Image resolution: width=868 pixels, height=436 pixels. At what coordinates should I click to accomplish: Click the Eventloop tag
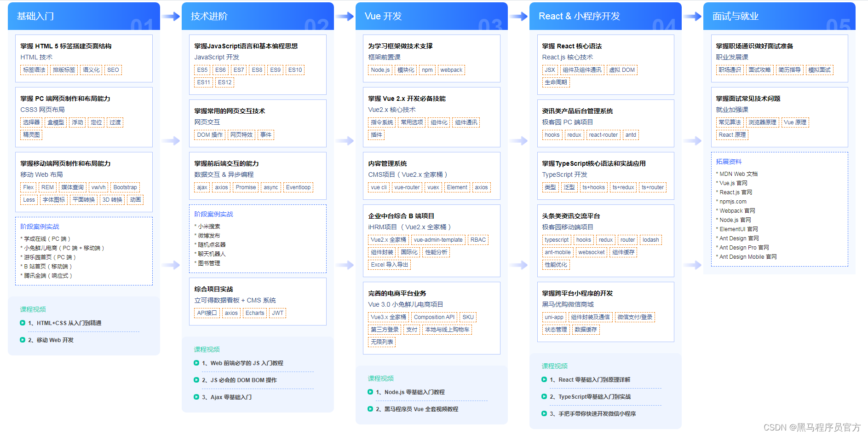[x=298, y=187]
